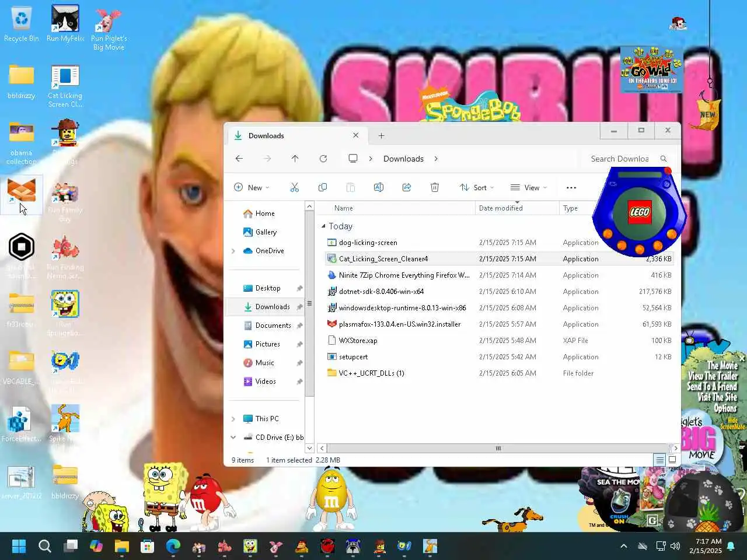Click the Delete trash icon in Explorer toolbar
The width and height of the screenshot is (747, 560).
coord(434,187)
